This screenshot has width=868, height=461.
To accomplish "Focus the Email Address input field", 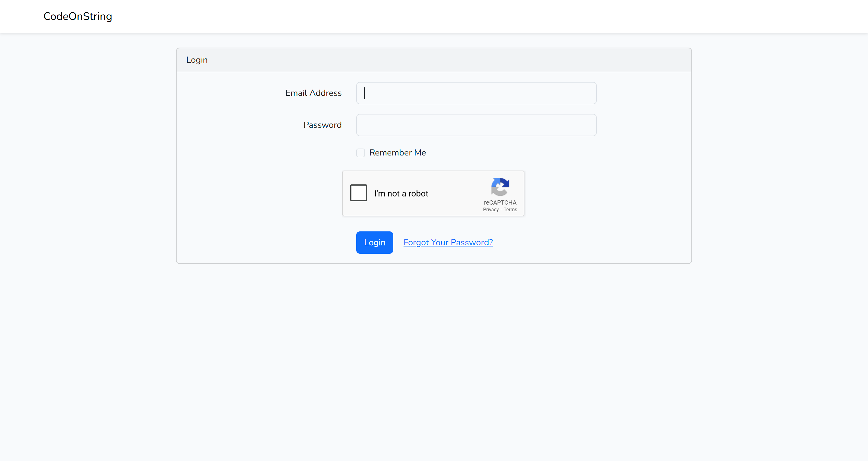I will (476, 93).
